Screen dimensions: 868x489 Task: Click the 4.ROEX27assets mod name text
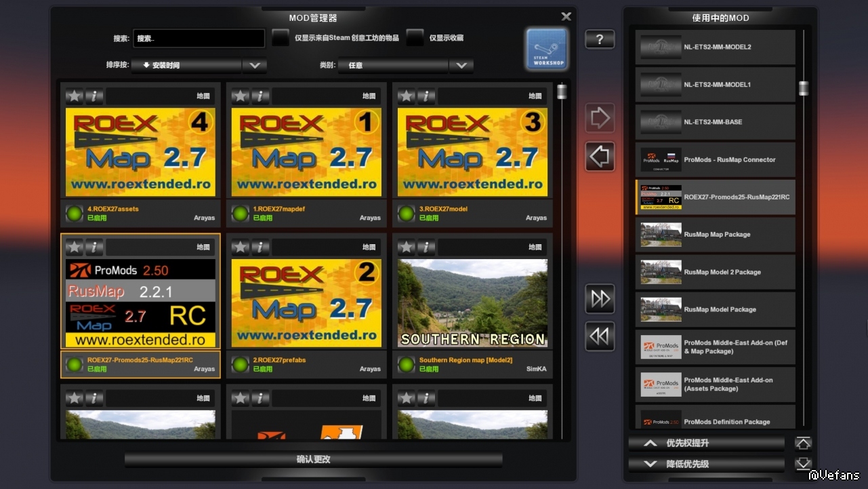point(112,209)
